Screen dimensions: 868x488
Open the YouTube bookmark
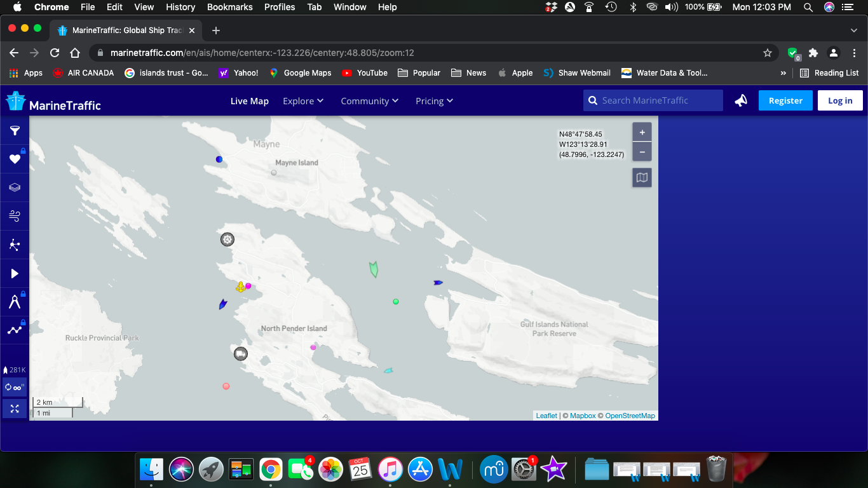click(365, 73)
